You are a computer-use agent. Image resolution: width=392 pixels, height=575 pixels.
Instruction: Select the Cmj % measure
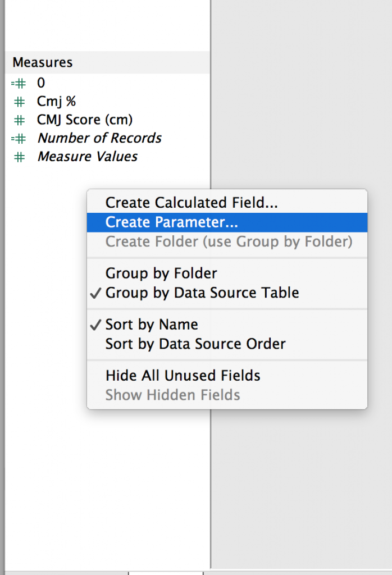coord(56,101)
